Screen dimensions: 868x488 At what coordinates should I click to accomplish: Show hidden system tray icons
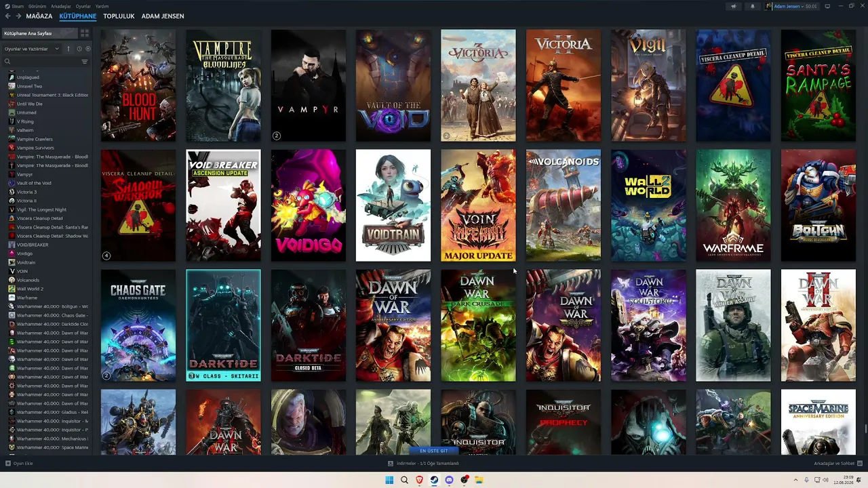(796, 480)
